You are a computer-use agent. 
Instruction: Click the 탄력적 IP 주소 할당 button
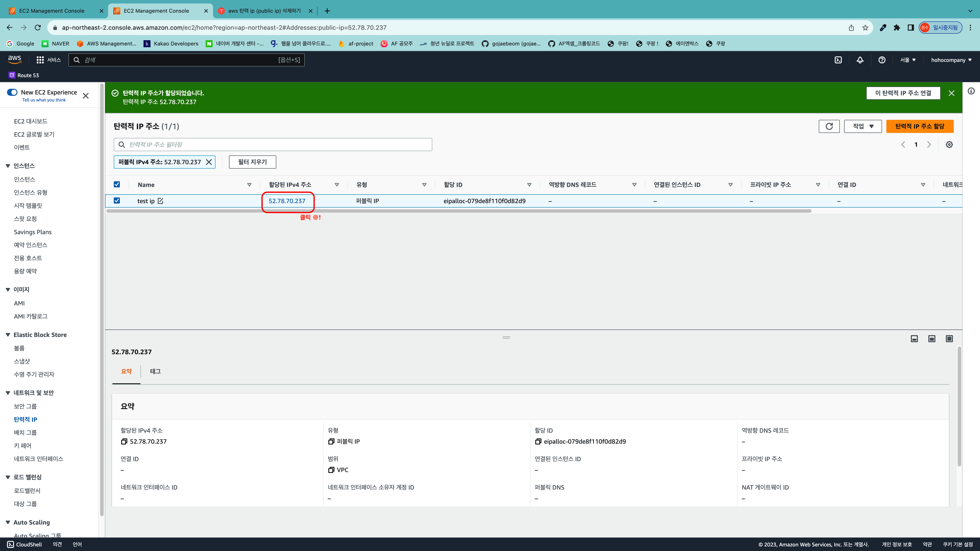pyautogui.click(x=919, y=126)
